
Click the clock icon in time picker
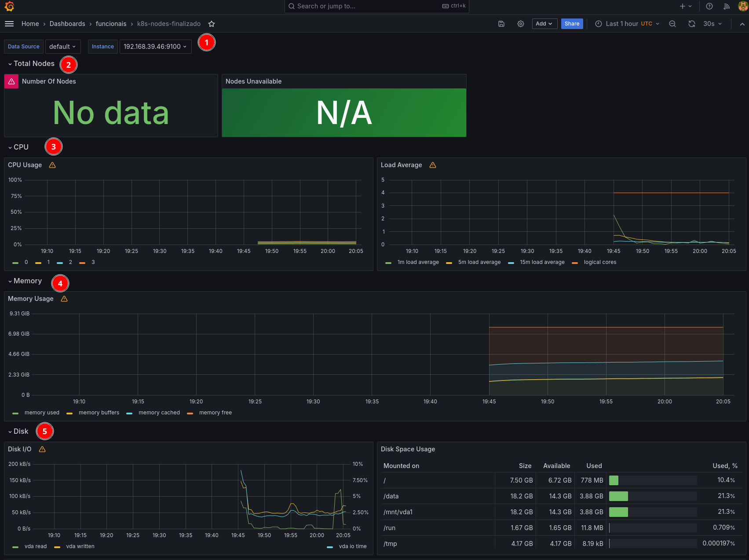[599, 24]
